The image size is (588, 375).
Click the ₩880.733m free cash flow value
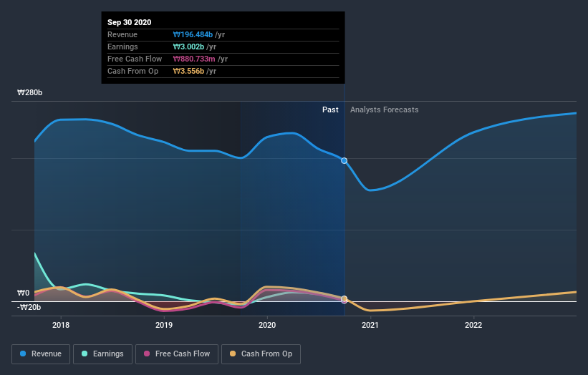[194, 59]
